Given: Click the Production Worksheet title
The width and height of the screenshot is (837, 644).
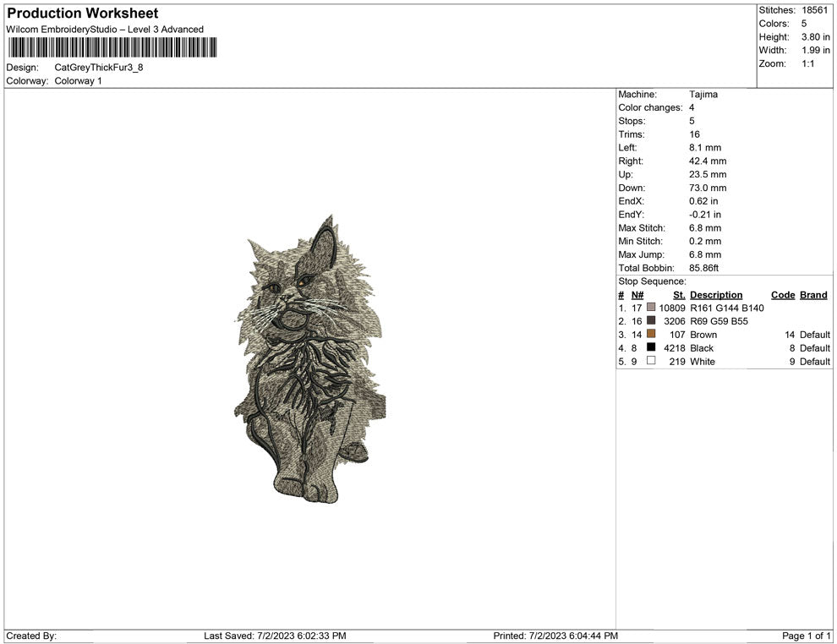Looking at the screenshot, I should tap(81, 13).
